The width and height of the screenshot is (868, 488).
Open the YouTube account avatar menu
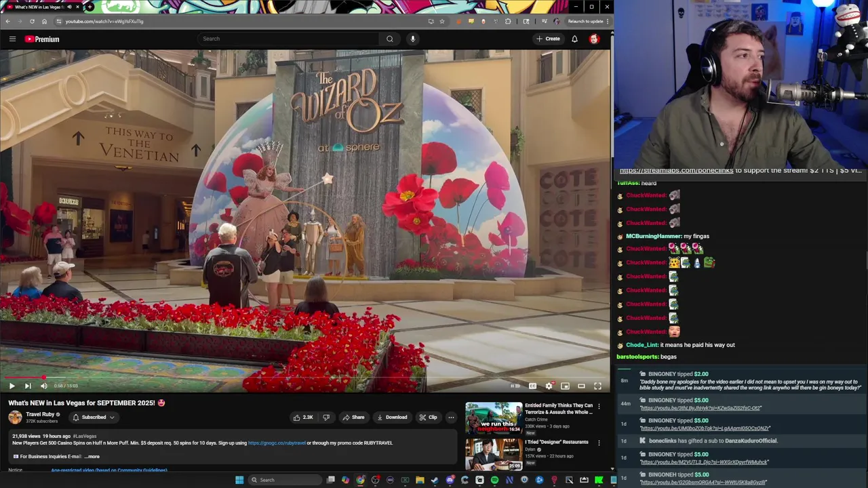click(x=594, y=39)
